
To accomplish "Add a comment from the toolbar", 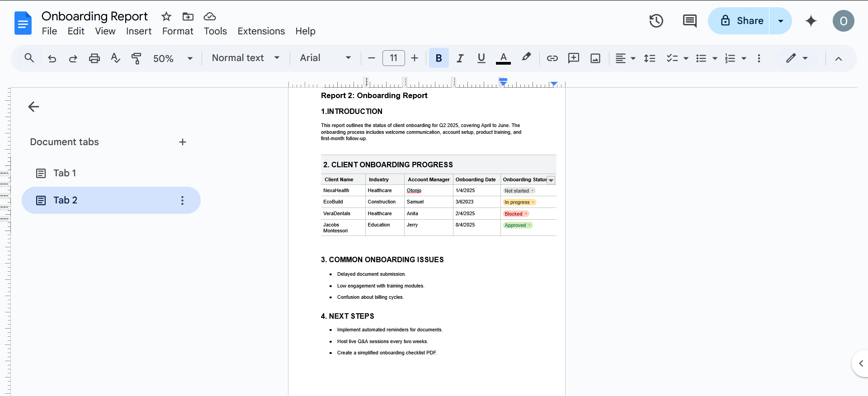I will click(574, 58).
